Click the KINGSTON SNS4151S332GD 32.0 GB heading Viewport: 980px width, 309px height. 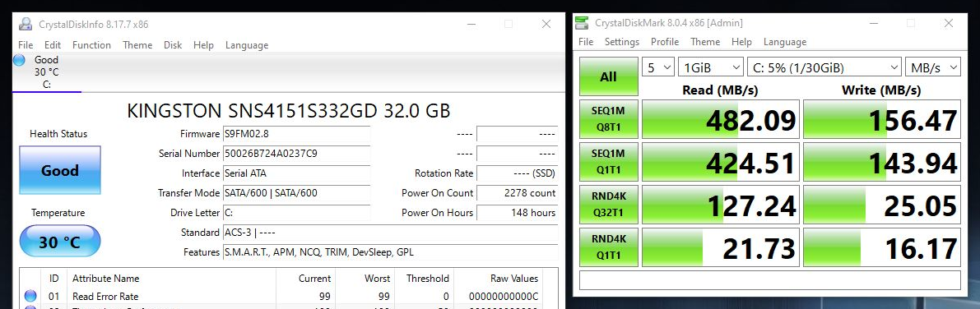click(x=288, y=110)
